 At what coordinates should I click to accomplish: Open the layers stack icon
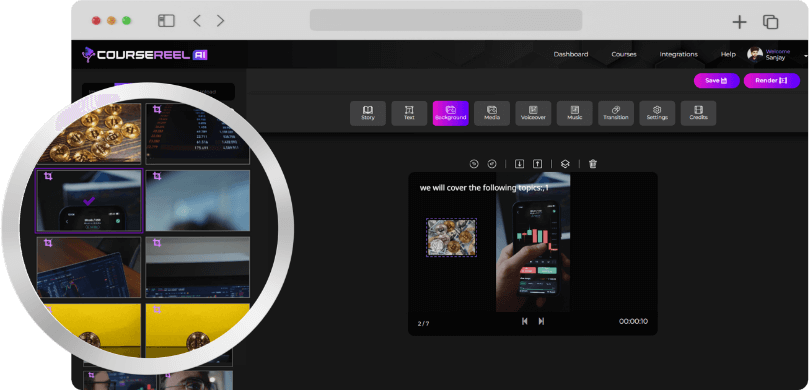pos(565,164)
